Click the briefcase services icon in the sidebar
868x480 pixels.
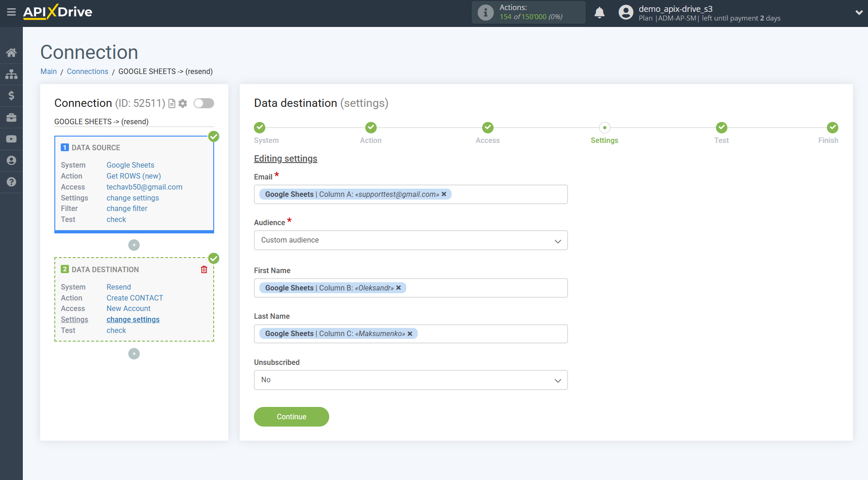tap(11, 117)
